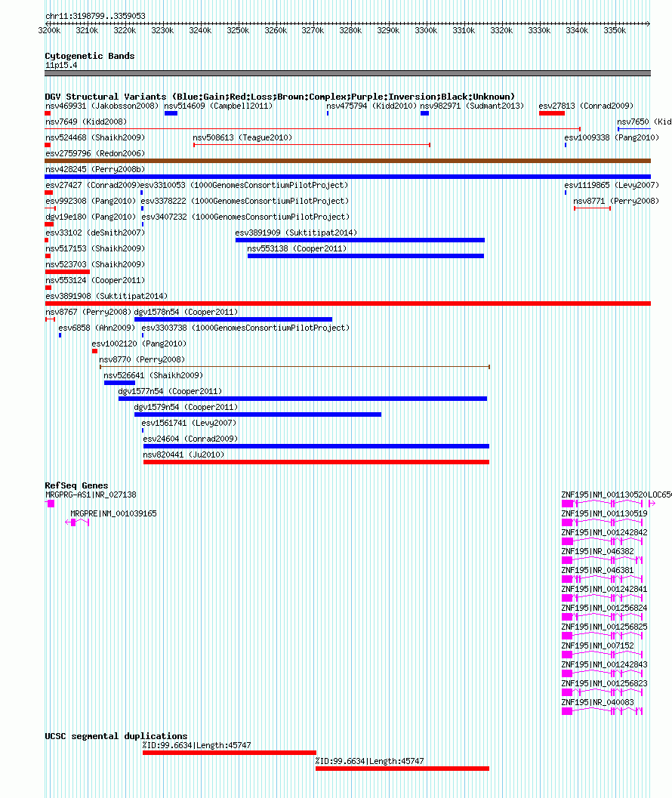Click the nsv982971 (Sudmant2013) label
Viewport: 672px width, 798px height.
point(472,106)
